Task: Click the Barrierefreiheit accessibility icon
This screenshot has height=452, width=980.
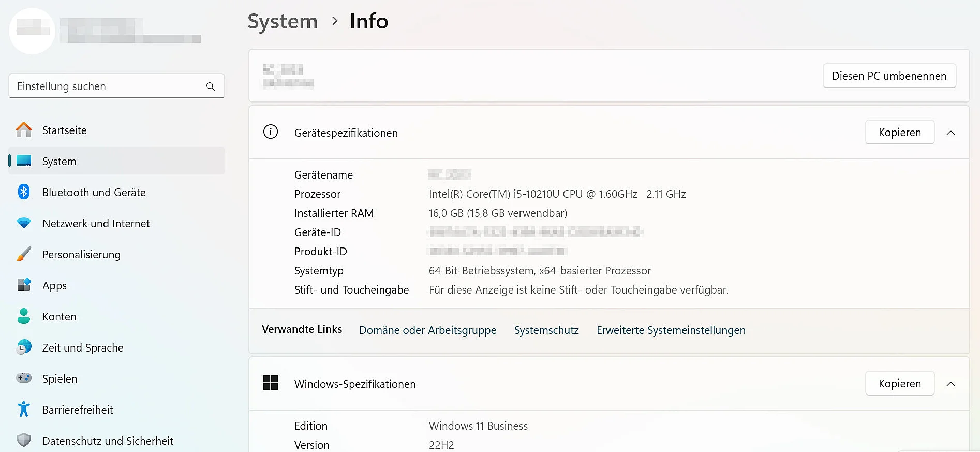Action: (24, 409)
